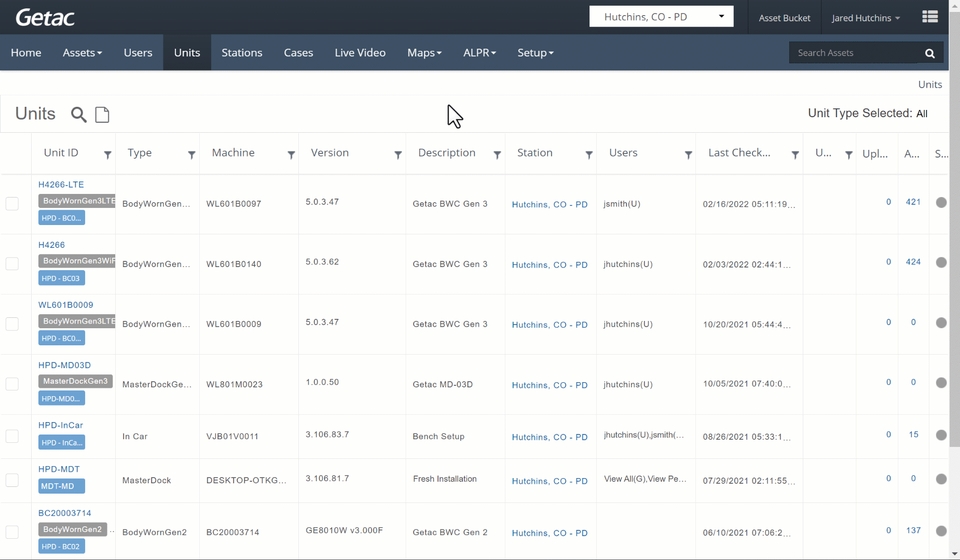Filter the Description column
This screenshot has width=960, height=560.
497,155
